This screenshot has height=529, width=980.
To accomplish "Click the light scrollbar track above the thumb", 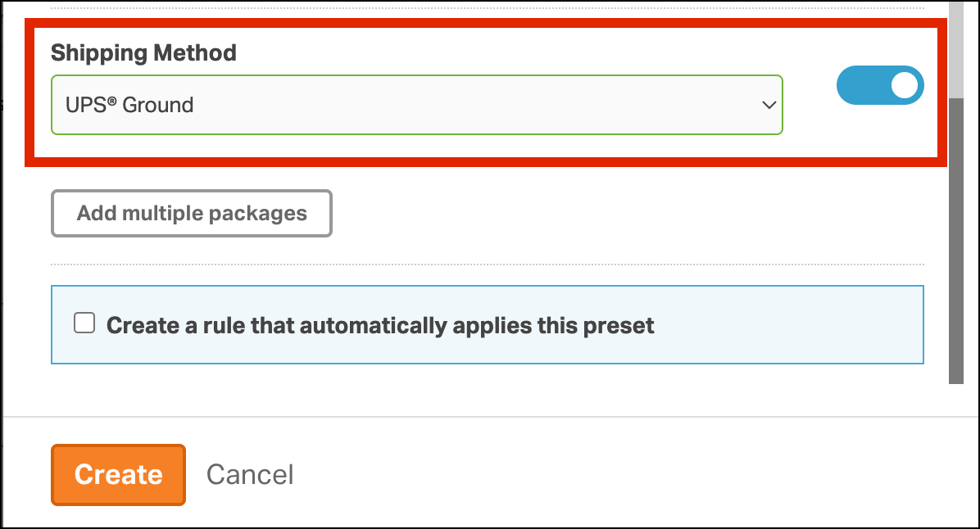I will click(x=955, y=49).
